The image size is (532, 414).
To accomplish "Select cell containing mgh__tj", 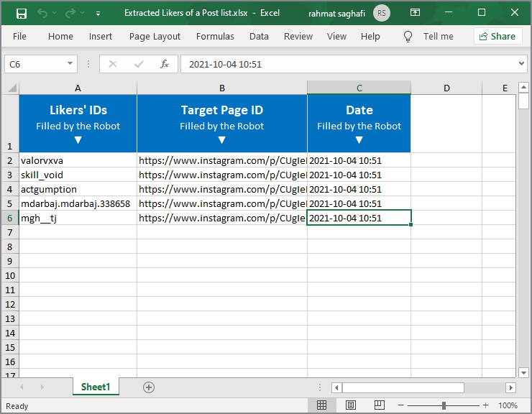I will 78,218.
